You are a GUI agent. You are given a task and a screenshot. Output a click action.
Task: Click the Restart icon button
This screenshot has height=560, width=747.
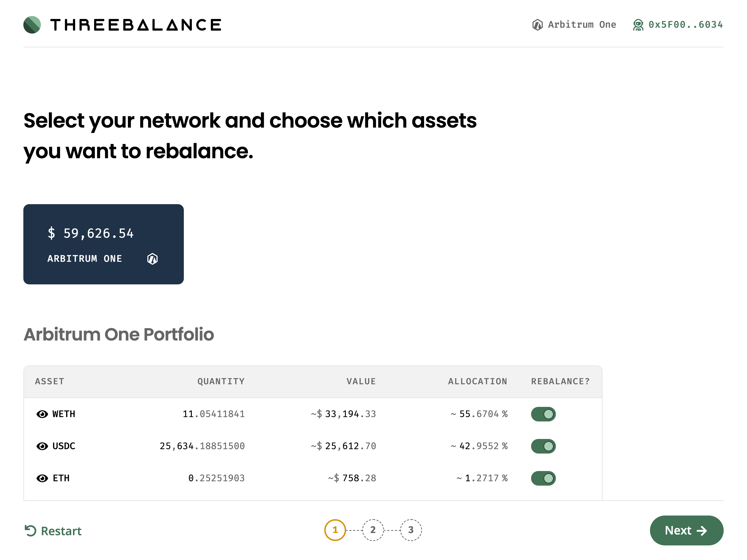(31, 530)
